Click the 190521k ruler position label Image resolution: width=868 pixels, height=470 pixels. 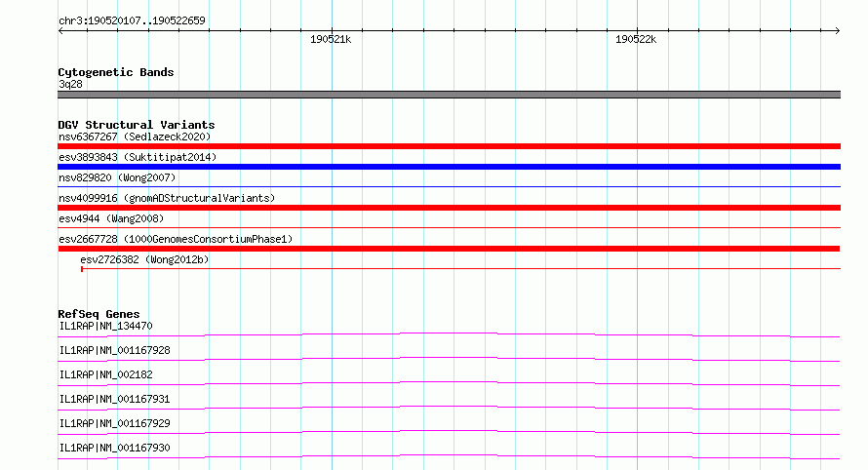tap(331, 39)
